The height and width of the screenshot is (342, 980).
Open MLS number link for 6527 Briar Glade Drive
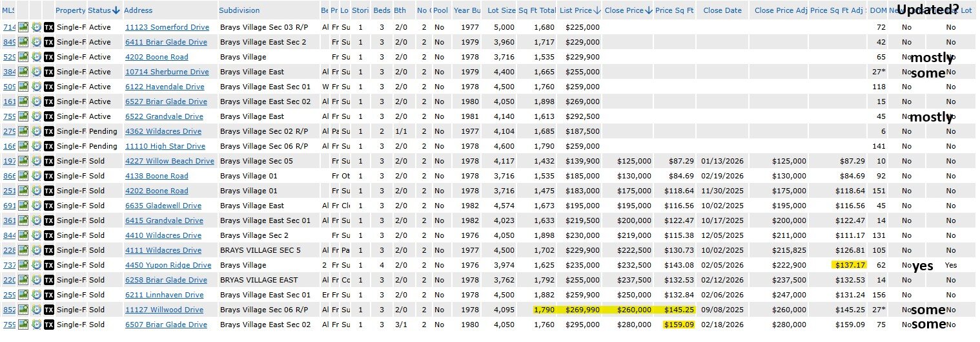pyautogui.click(x=8, y=102)
